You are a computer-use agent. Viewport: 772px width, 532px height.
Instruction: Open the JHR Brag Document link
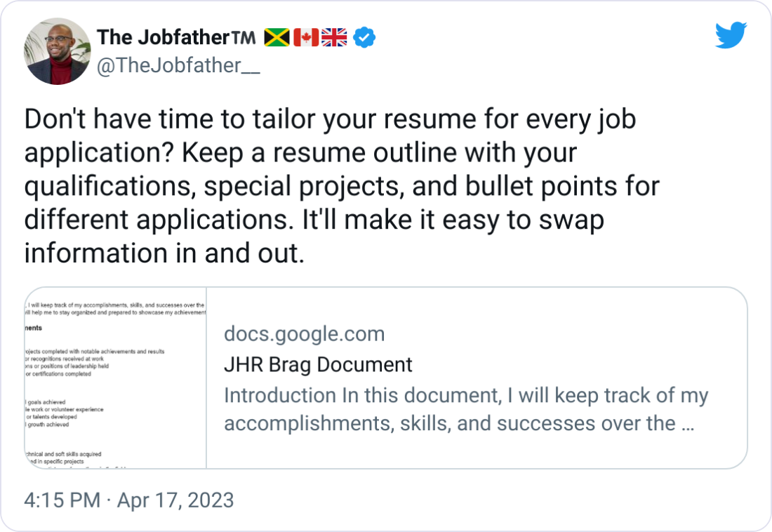[x=317, y=365]
